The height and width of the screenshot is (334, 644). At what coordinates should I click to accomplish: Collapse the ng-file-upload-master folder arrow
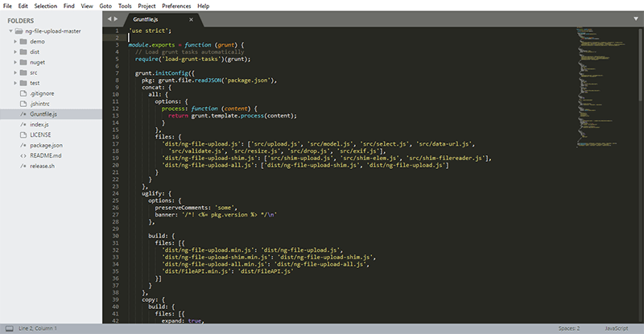pyautogui.click(x=10, y=31)
